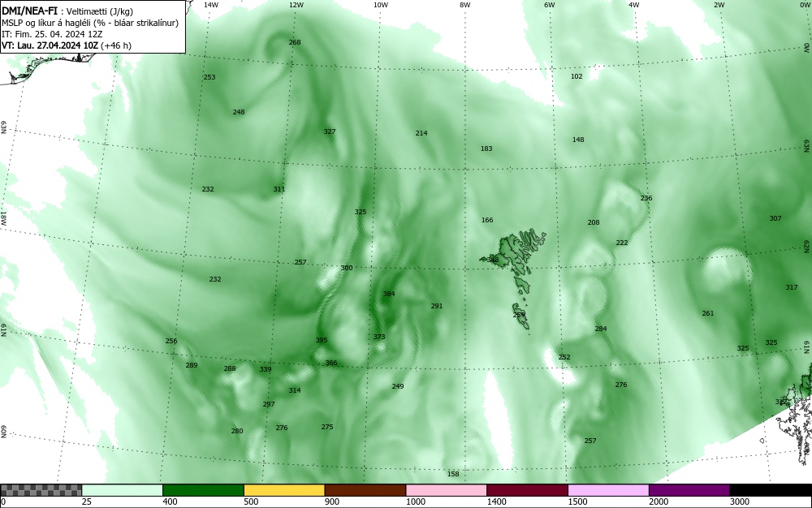Click the map value '236'
Viewport: 812px width, 508px height.
(646, 198)
